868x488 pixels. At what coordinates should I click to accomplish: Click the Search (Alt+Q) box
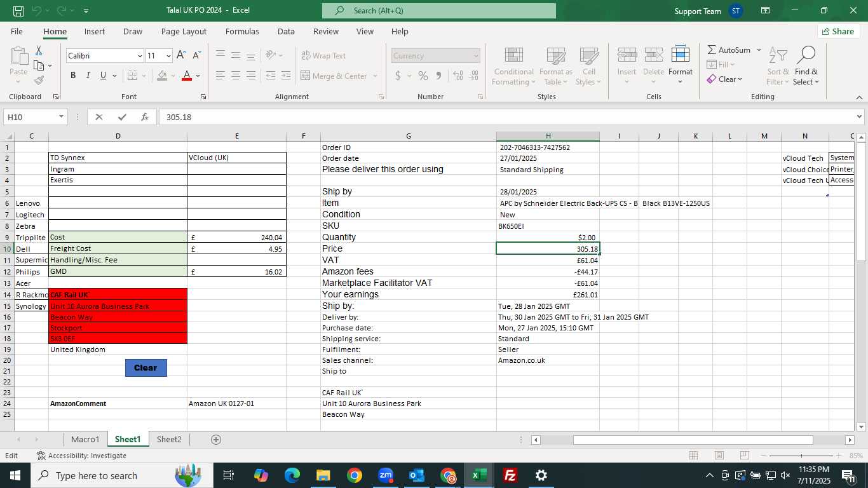tap(439, 11)
